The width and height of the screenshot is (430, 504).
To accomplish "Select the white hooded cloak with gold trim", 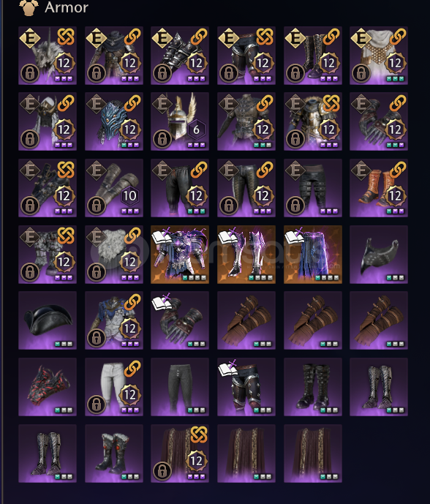I will [379, 56].
